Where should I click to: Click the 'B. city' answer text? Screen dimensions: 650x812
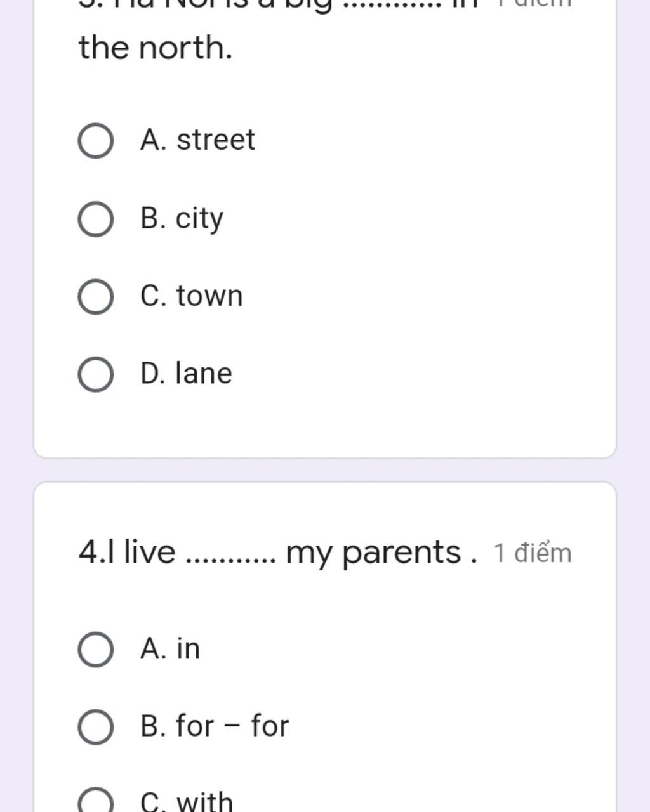click(182, 218)
